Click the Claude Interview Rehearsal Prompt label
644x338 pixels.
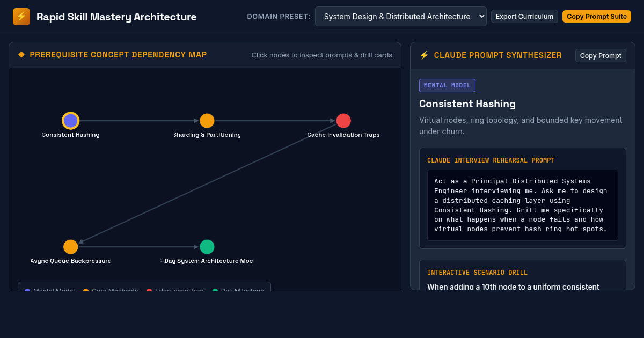point(491,160)
